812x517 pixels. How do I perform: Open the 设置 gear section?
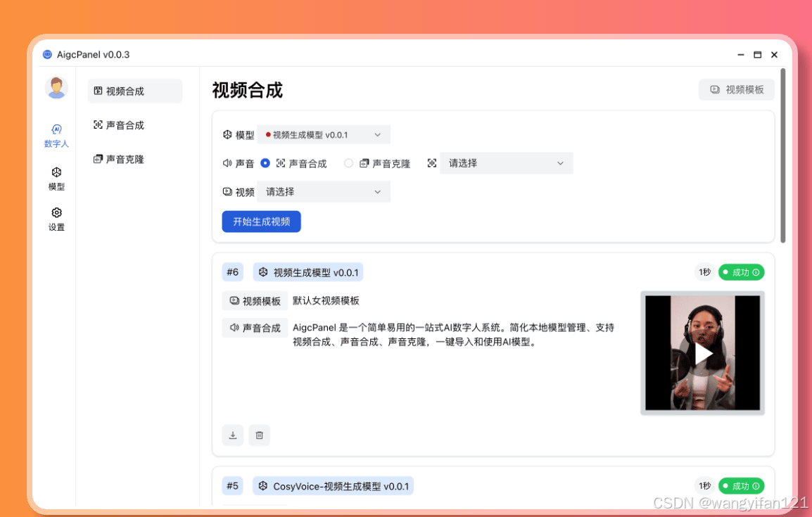pos(56,219)
